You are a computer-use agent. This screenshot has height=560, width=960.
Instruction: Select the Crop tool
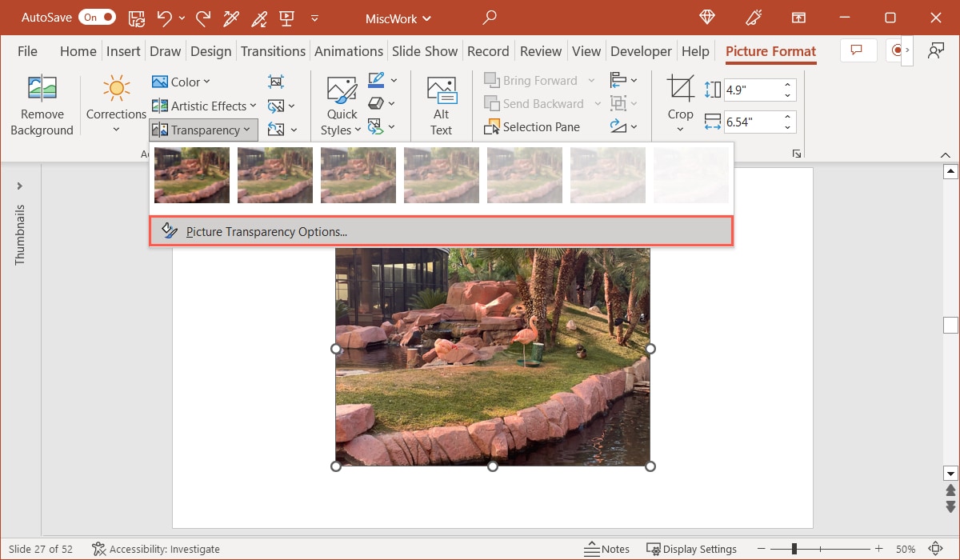[x=680, y=96]
